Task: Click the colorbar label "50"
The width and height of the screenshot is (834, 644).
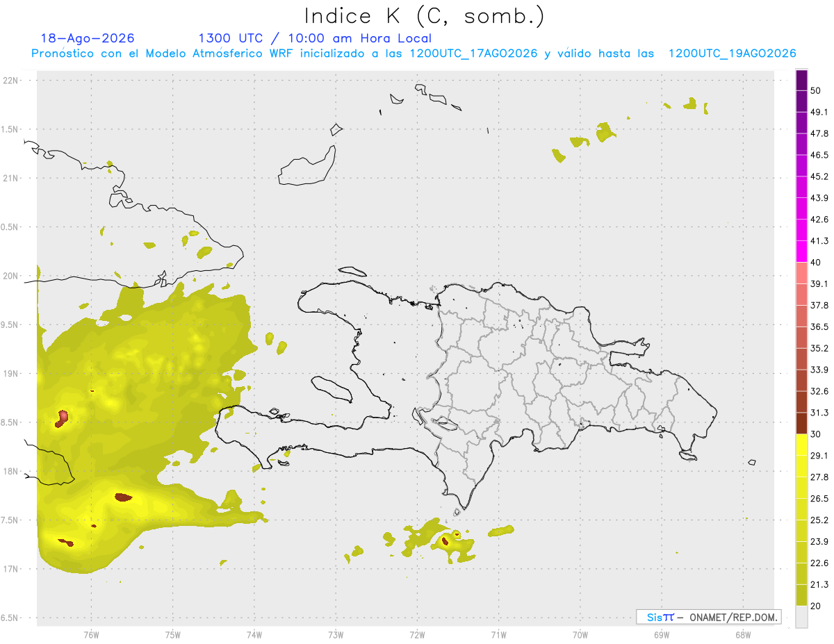Action: coord(816,91)
